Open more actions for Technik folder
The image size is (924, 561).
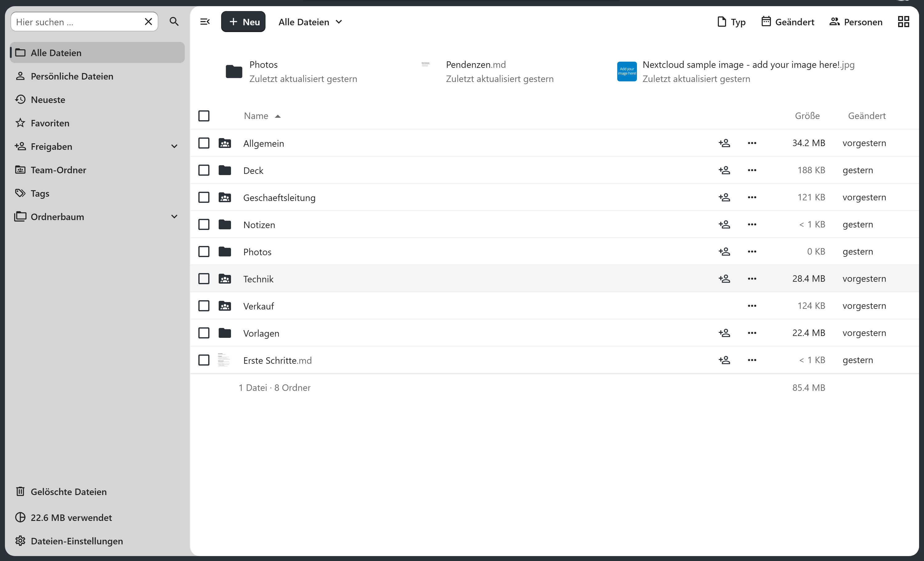[752, 279]
